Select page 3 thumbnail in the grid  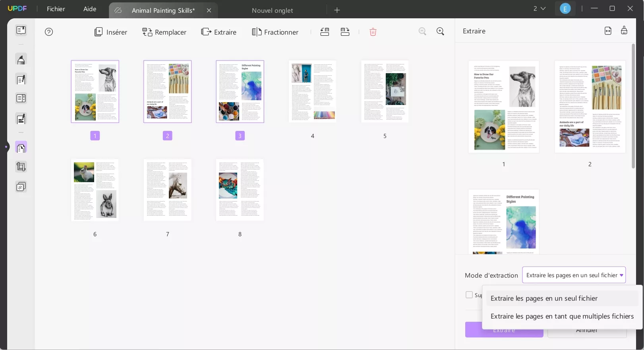(x=240, y=91)
